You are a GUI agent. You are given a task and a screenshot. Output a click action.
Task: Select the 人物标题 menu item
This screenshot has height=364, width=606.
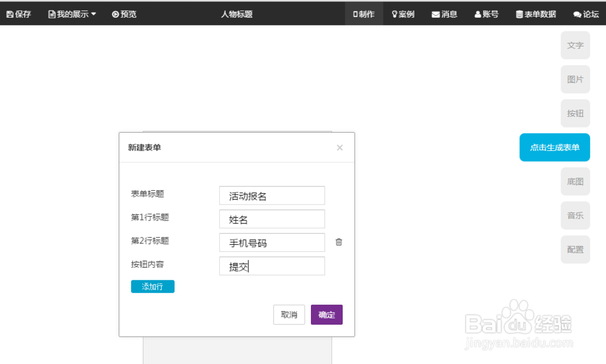[236, 14]
